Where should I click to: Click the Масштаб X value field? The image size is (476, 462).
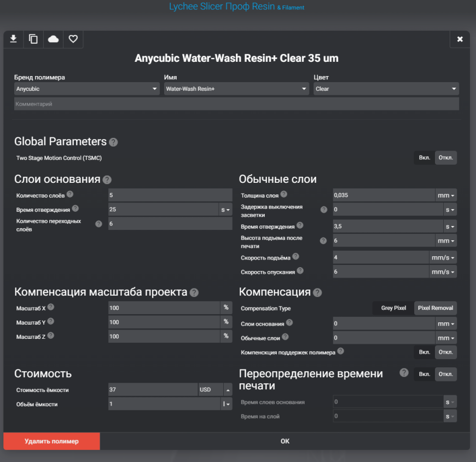click(164, 308)
